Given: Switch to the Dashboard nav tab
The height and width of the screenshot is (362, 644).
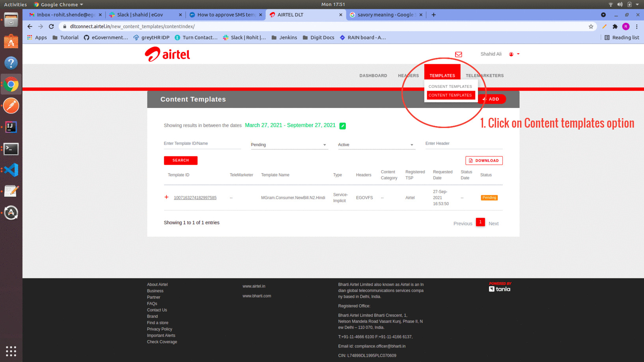Looking at the screenshot, I should coord(373,76).
